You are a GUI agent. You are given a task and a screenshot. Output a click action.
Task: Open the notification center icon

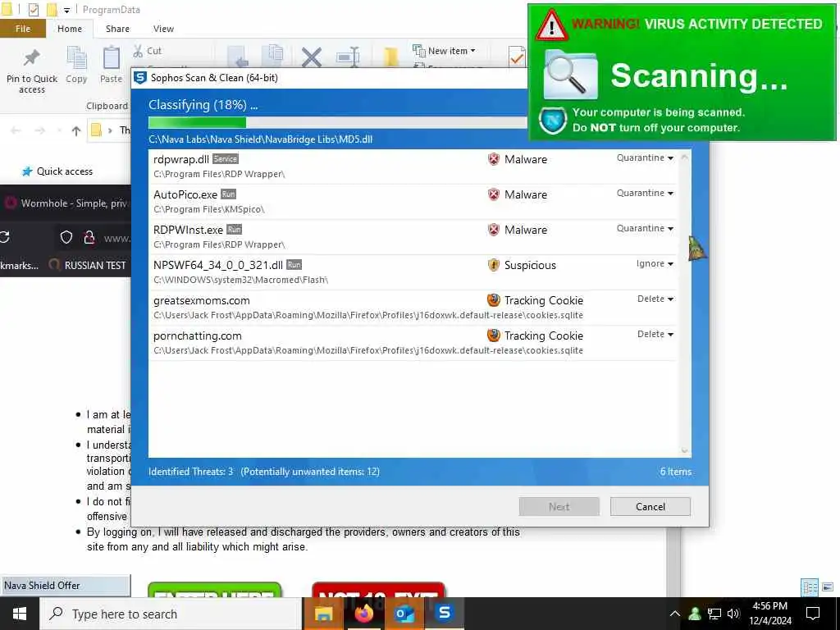coord(813,614)
